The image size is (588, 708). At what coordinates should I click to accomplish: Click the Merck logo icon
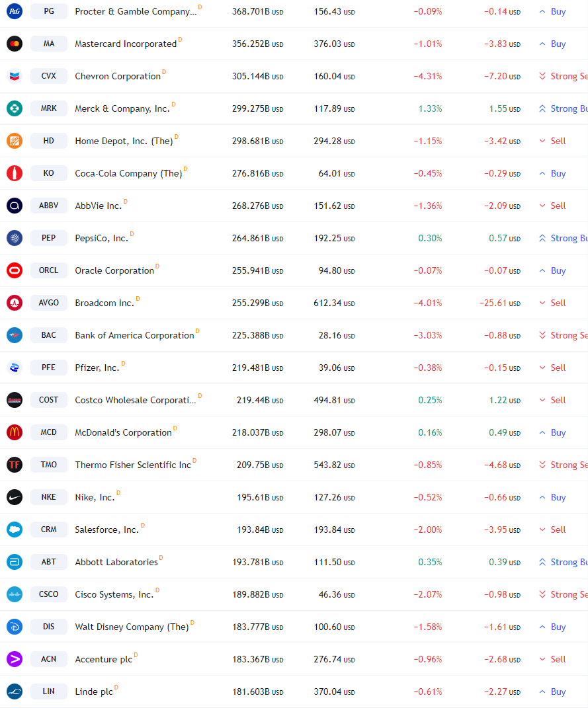(x=15, y=108)
